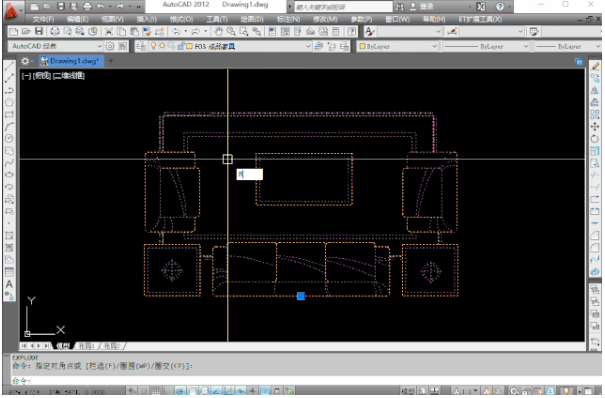Viewport: 605px width, 398px height.
Task: Open the AutoCAD application menu logo
Action: [x=12, y=12]
